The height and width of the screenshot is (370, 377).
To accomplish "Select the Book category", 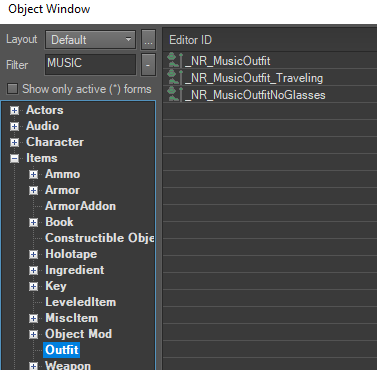I will [59, 222].
